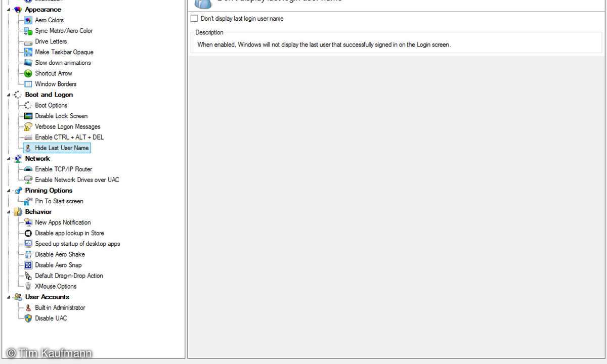Click the Enable CTRL + ALT + DEL keyboard icon
The width and height of the screenshot is (607, 364).
pos(28,137)
